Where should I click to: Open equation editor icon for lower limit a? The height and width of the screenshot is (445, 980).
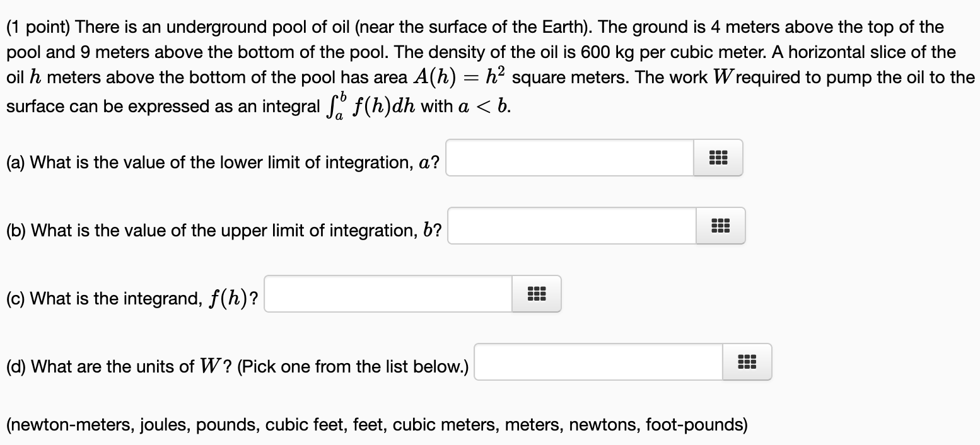[x=718, y=158]
